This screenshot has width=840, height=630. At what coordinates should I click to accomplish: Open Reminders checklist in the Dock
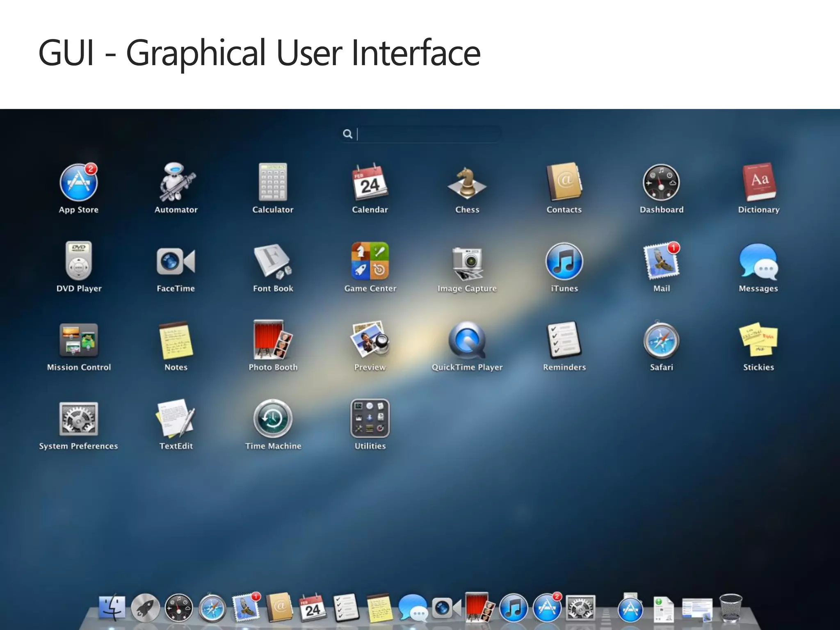pos(347,608)
